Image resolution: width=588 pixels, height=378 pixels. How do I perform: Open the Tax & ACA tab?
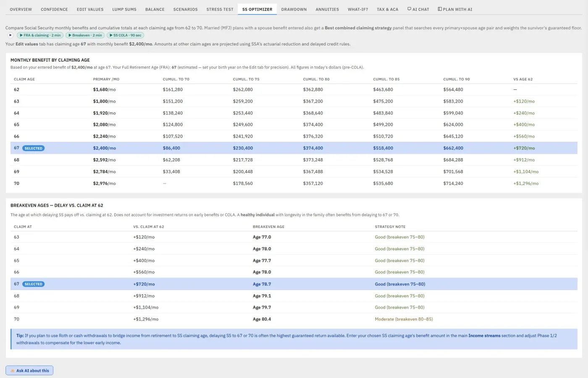(x=387, y=9)
